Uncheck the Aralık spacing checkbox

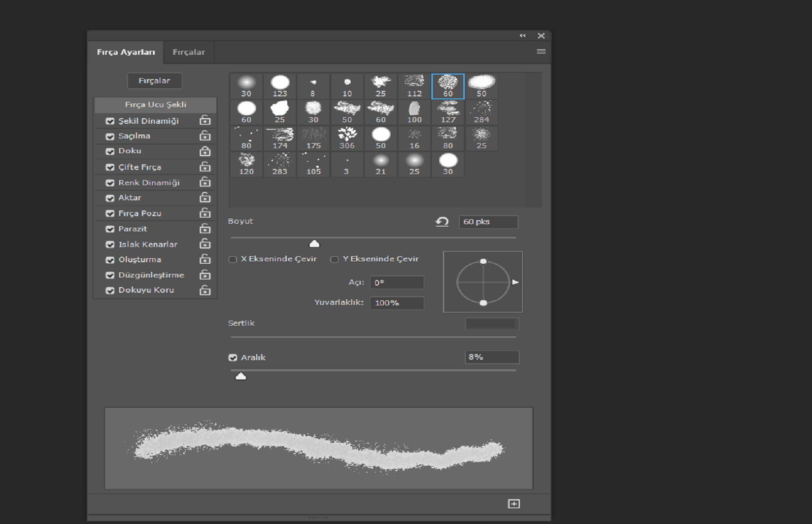point(233,358)
